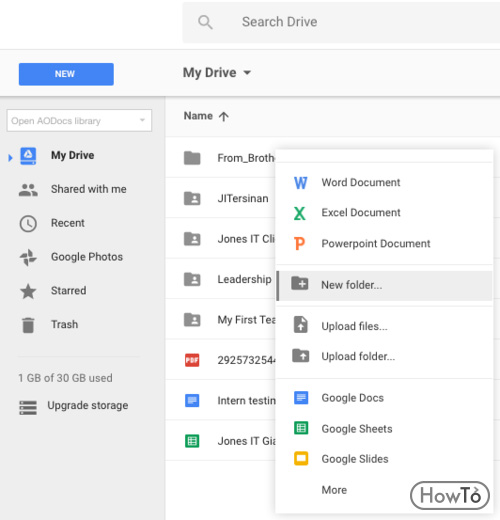Image resolution: width=500 pixels, height=520 pixels.
Task: Click the Google Photos pinwheel icon
Action: coord(28,257)
